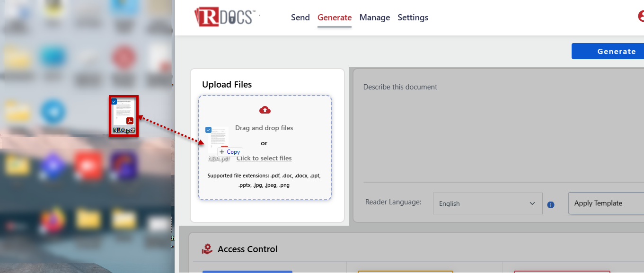
Task: Click the chevron arrow in the English dropdown
Action: click(532, 203)
